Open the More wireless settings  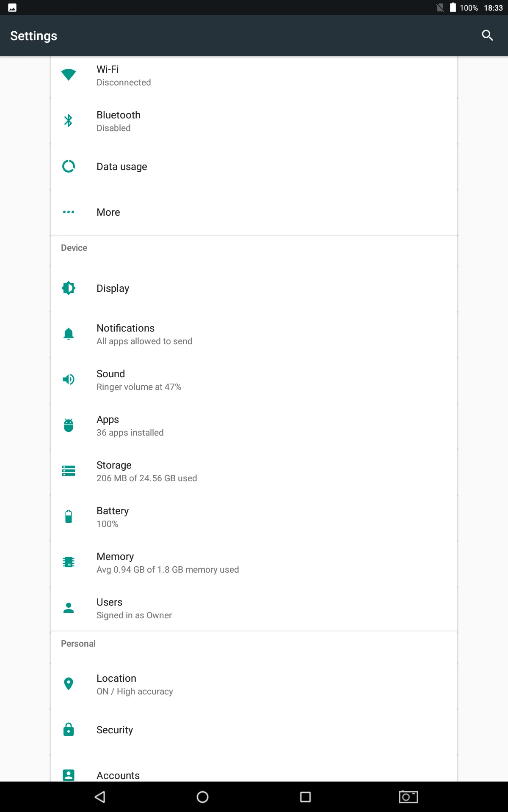point(254,212)
